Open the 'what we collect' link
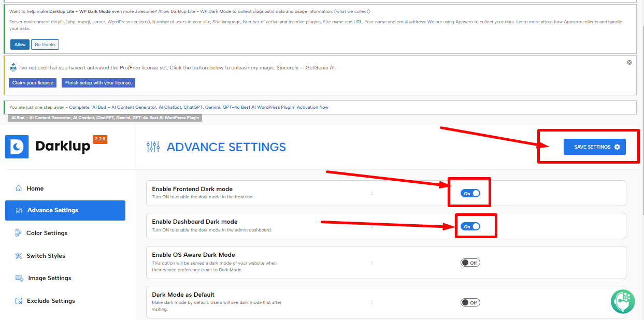 [352, 11]
